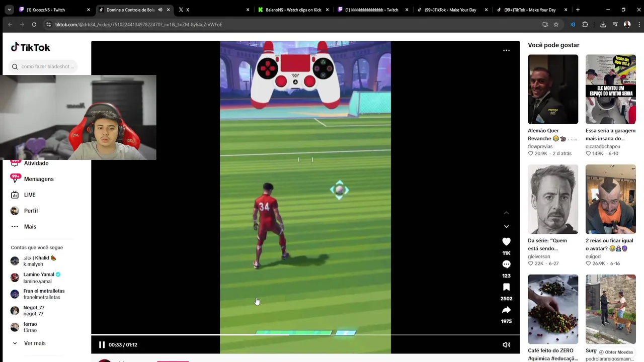Viewport: 644px width, 362px height.
Task: Click Você pode gostar heading
Action: 553,45
